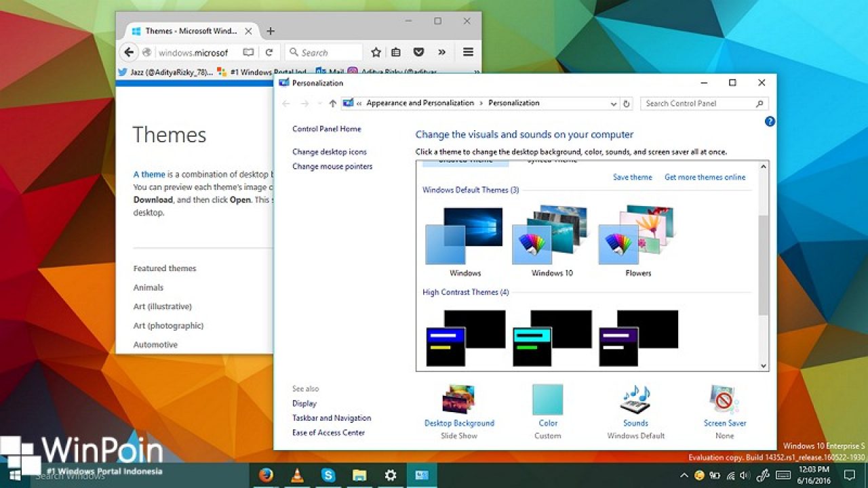Toggle reader view in Firefox address bar
The height and width of the screenshot is (488, 868).
pyautogui.click(x=249, y=52)
